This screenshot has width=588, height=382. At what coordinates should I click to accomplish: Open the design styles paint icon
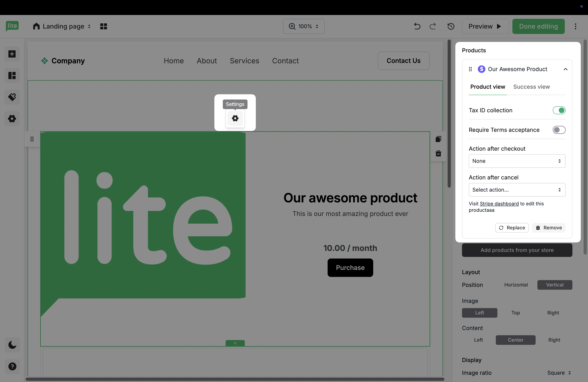click(x=12, y=97)
